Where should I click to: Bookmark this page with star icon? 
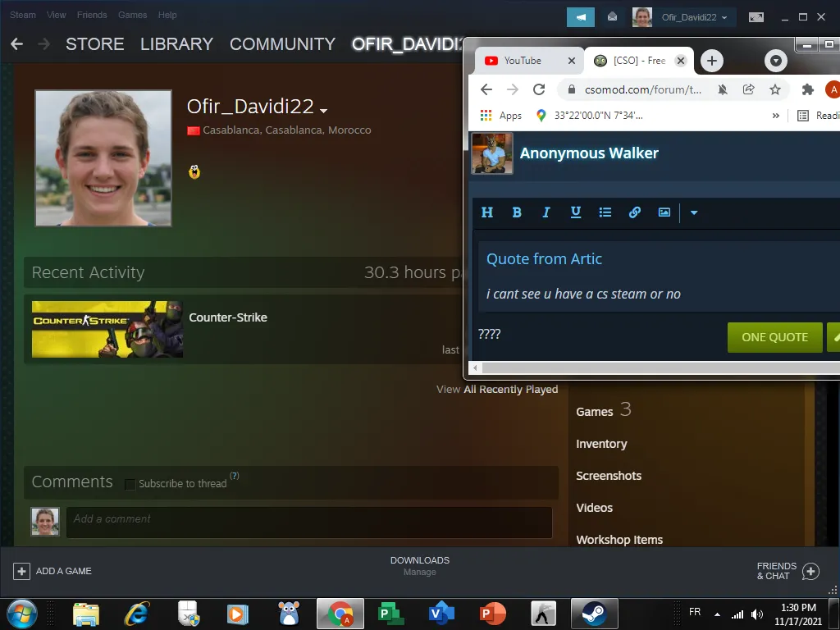[774, 89]
